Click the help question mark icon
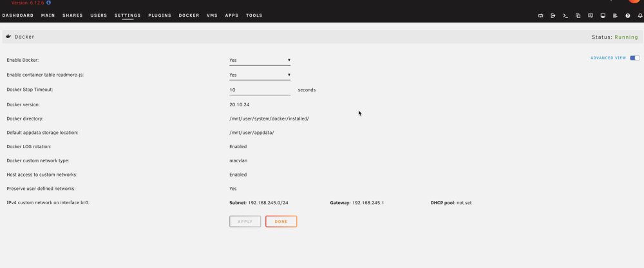 [x=628, y=15]
